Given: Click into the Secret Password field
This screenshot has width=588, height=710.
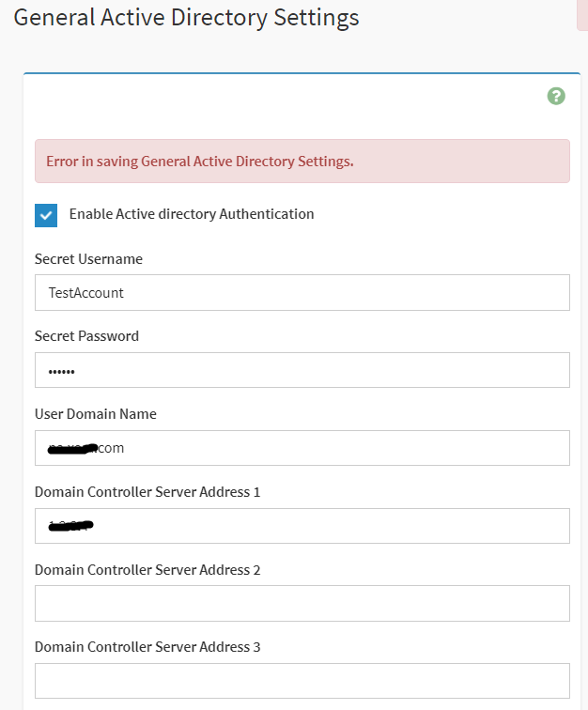Looking at the screenshot, I should coord(302,370).
